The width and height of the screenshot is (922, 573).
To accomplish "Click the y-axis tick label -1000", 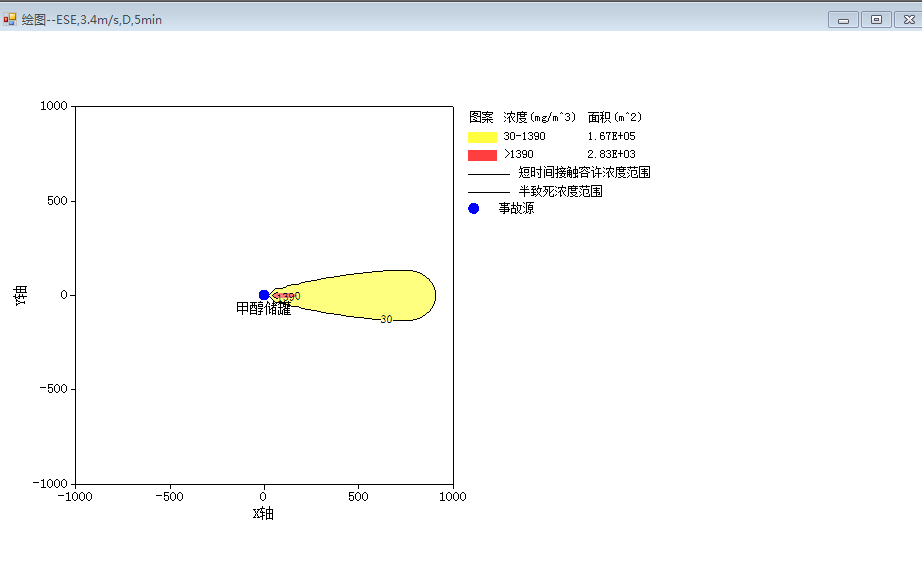I will [51, 484].
